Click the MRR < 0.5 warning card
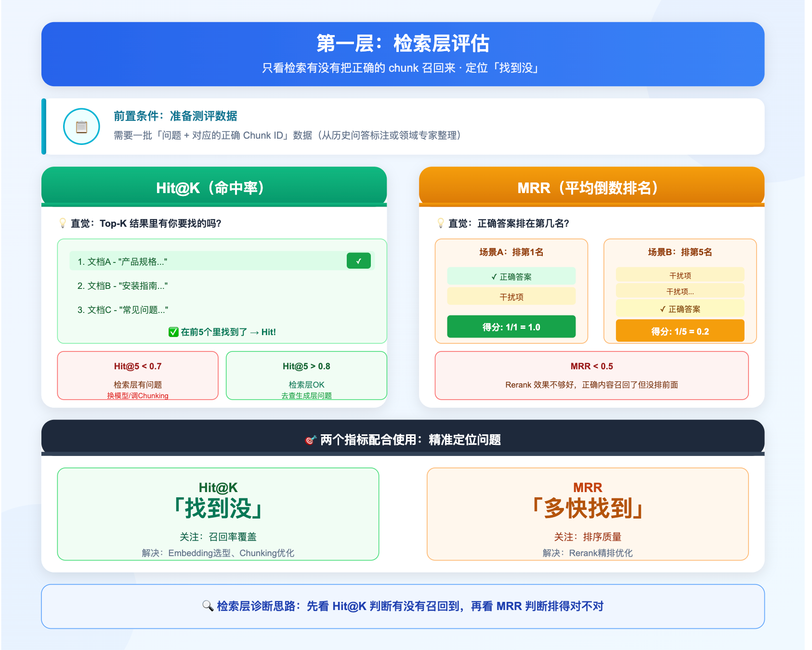 (x=591, y=376)
